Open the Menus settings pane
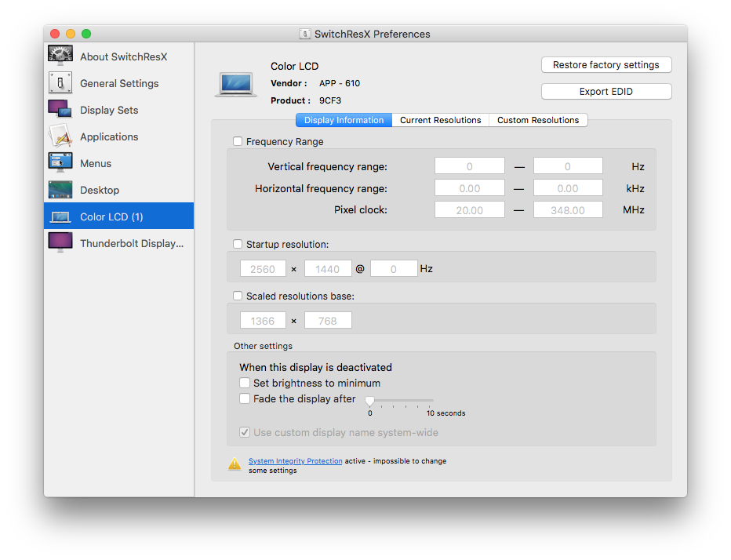Screen dimensions: 731x560 119,163
